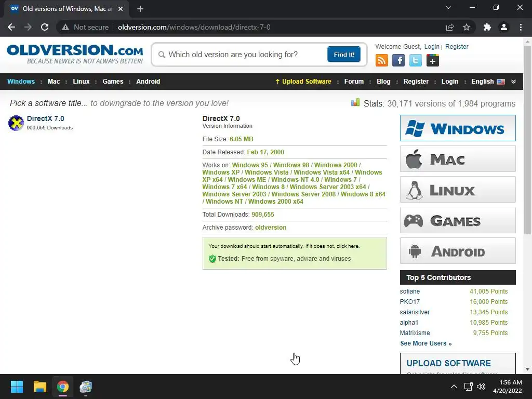
Task: Open the Mac menu item
Action: point(54,82)
